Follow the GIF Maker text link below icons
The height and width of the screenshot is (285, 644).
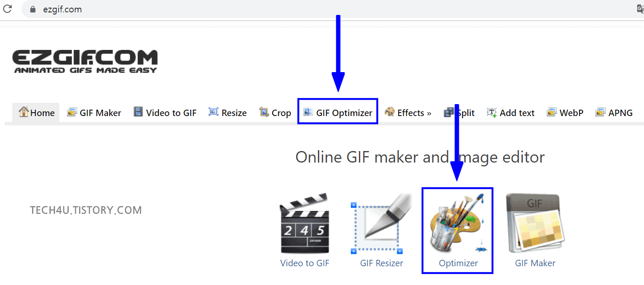click(x=535, y=263)
